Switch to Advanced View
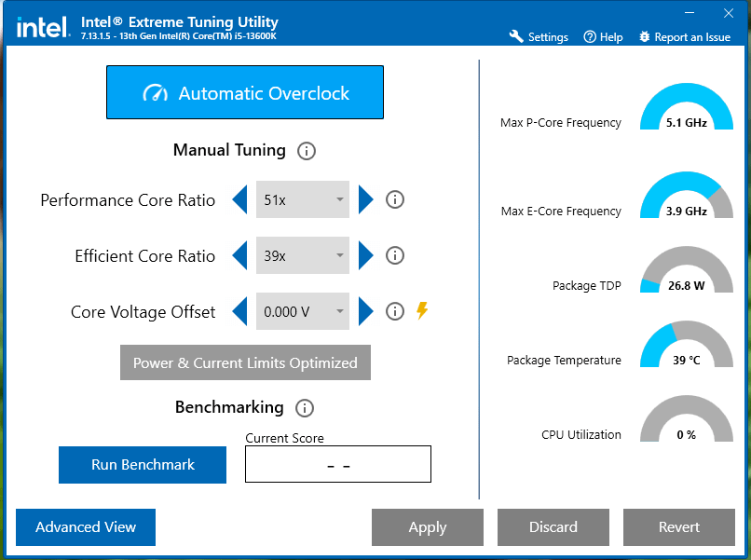Screen dimensions: 751x560 [x=86, y=527]
